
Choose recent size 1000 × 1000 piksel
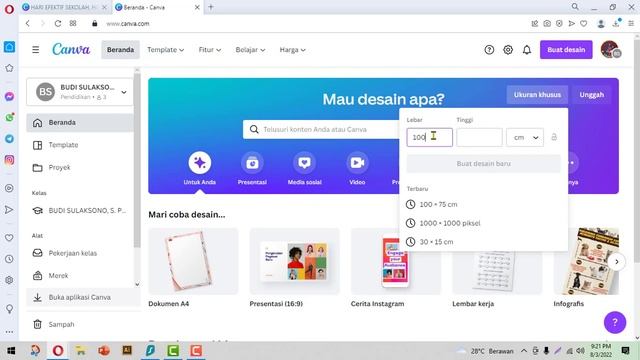[x=483, y=223]
